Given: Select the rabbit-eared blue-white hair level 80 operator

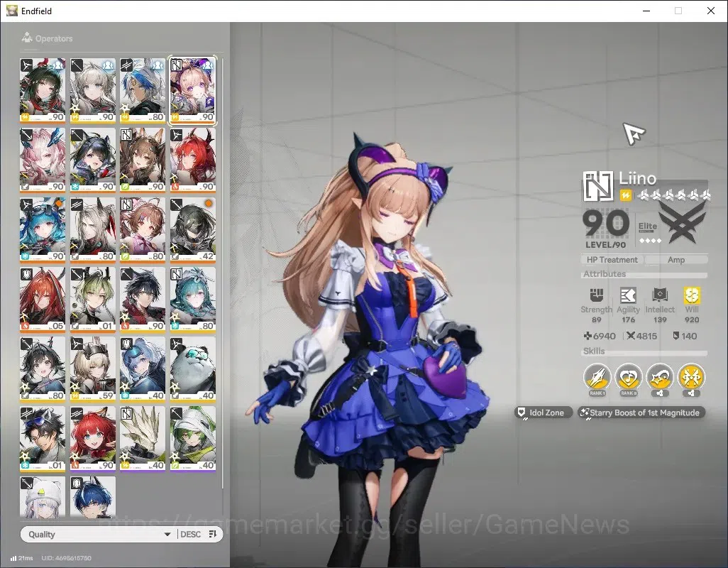Looking at the screenshot, I should click(x=143, y=91).
